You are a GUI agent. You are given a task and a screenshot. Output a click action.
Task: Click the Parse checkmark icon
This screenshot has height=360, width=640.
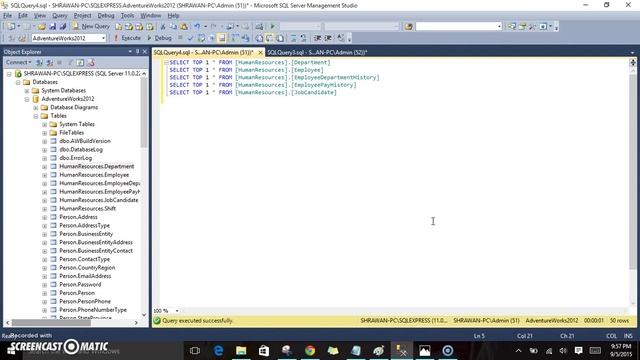(x=190, y=38)
